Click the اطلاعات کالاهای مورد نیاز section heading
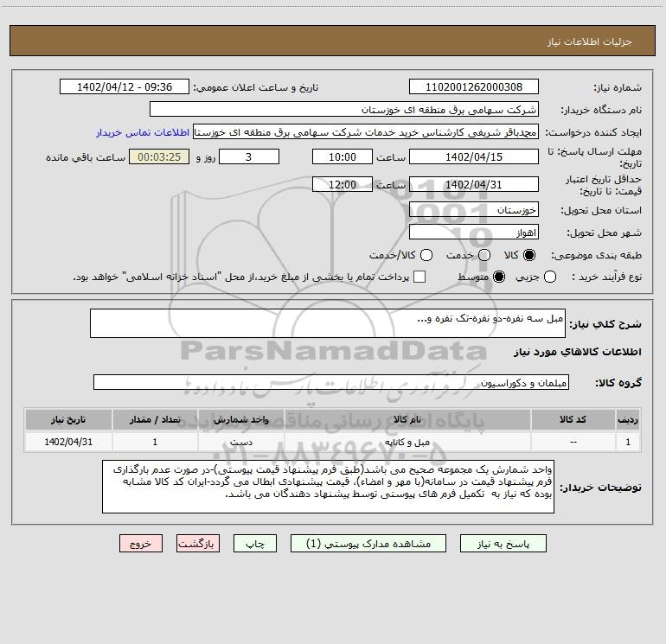The image size is (666, 644). tap(578, 352)
